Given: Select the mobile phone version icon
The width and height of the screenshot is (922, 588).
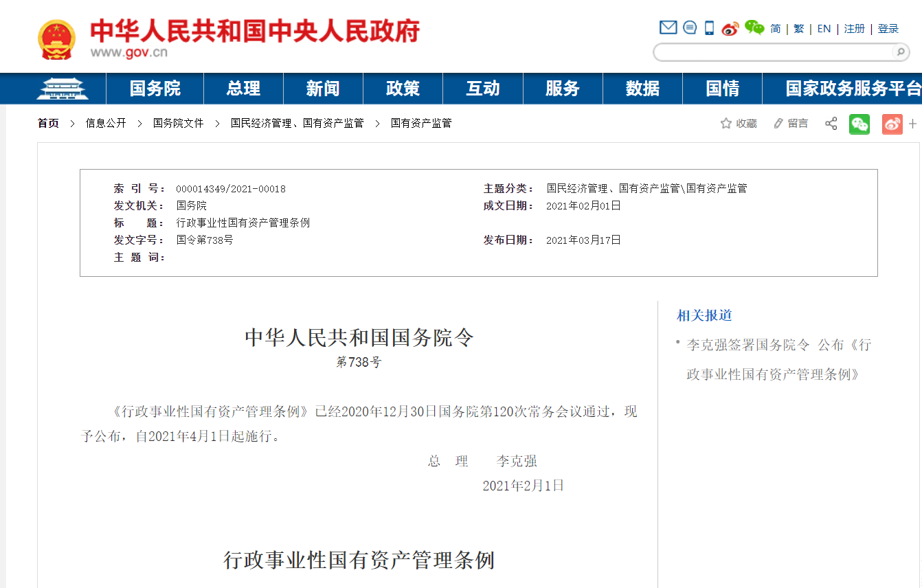Looking at the screenshot, I should [708, 28].
